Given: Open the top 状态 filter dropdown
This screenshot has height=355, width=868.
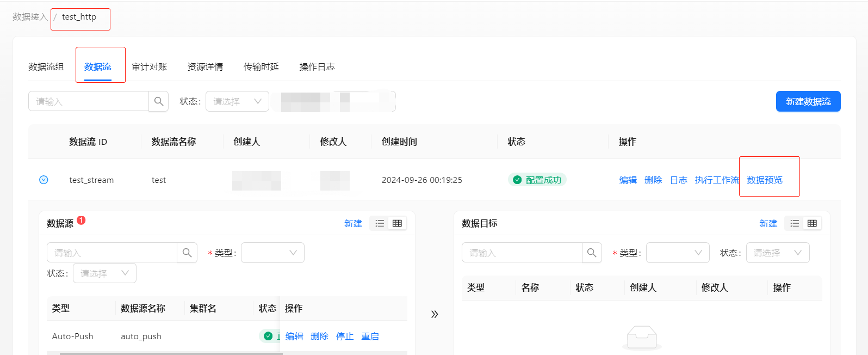Looking at the screenshot, I should click(237, 101).
